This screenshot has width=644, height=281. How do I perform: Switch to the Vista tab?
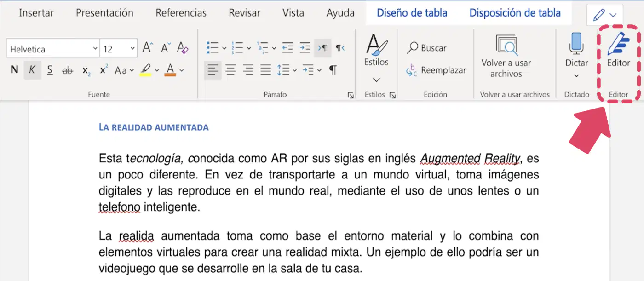point(293,13)
